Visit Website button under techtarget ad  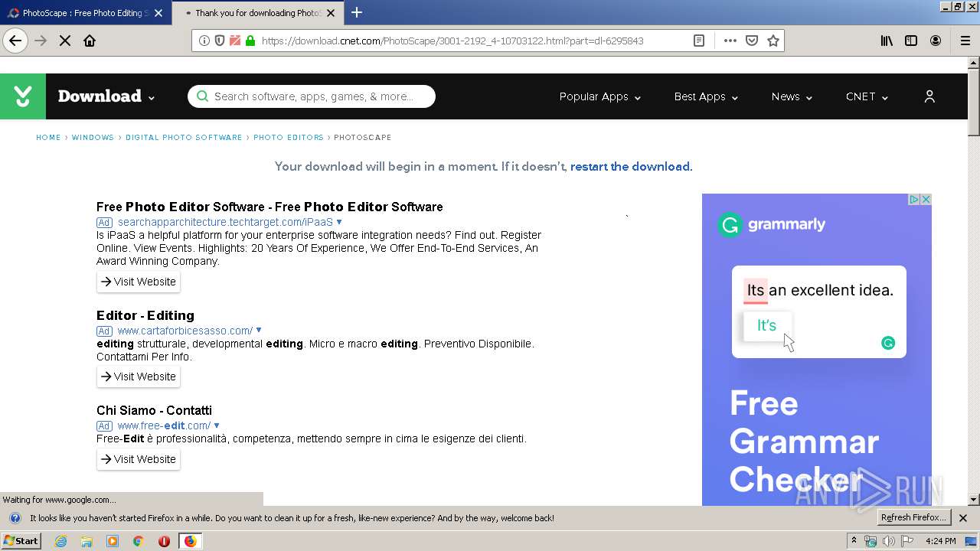pyautogui.click(x=139, y=282)
